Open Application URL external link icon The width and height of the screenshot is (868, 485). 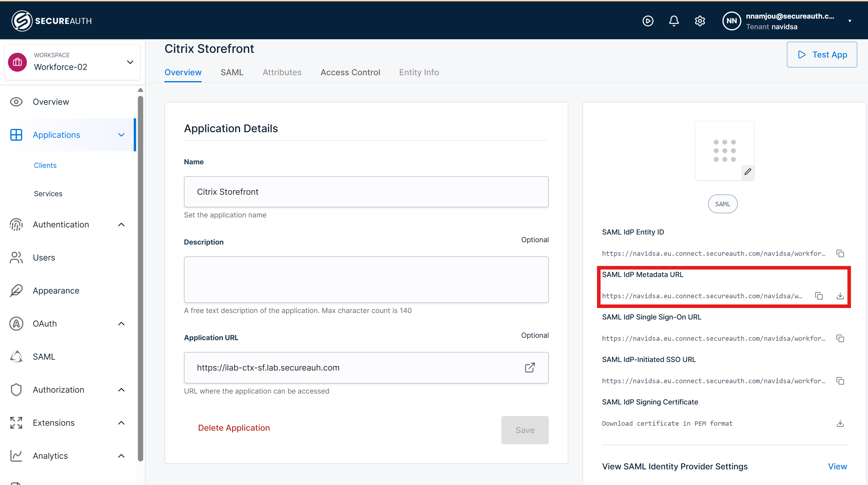pyautogui.click(x=530, y=368)
